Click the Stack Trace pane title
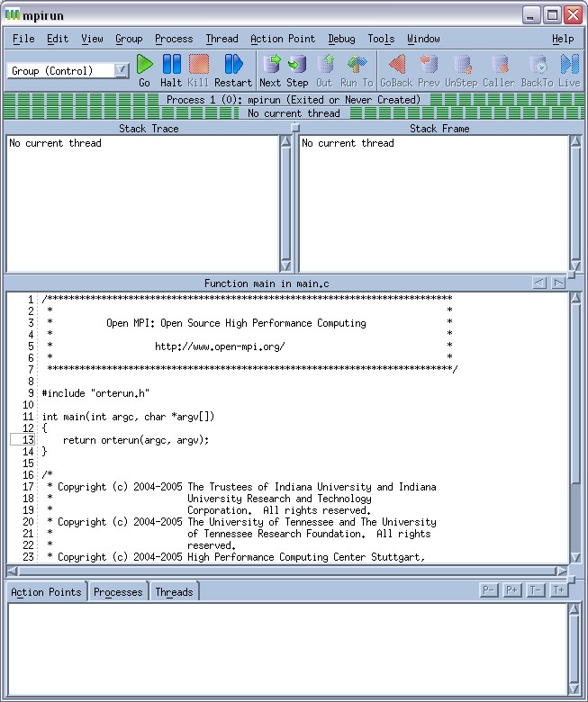This screenshot has width=588, height=702. [x=149, y=129]
